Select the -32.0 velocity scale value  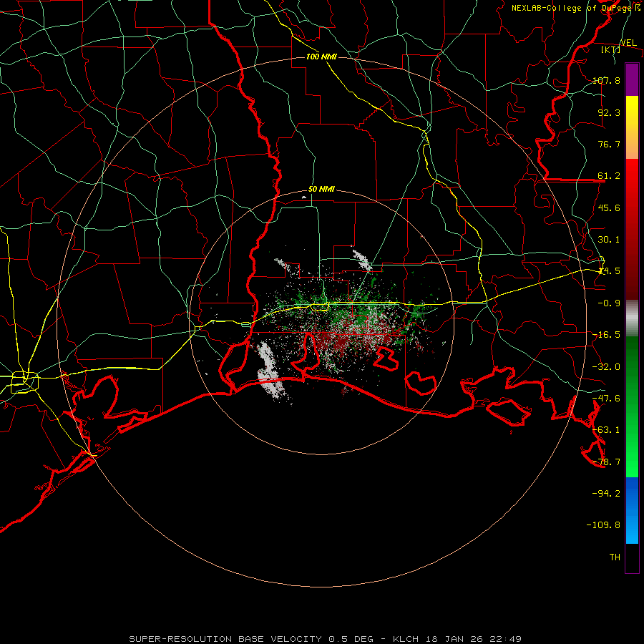606,367
